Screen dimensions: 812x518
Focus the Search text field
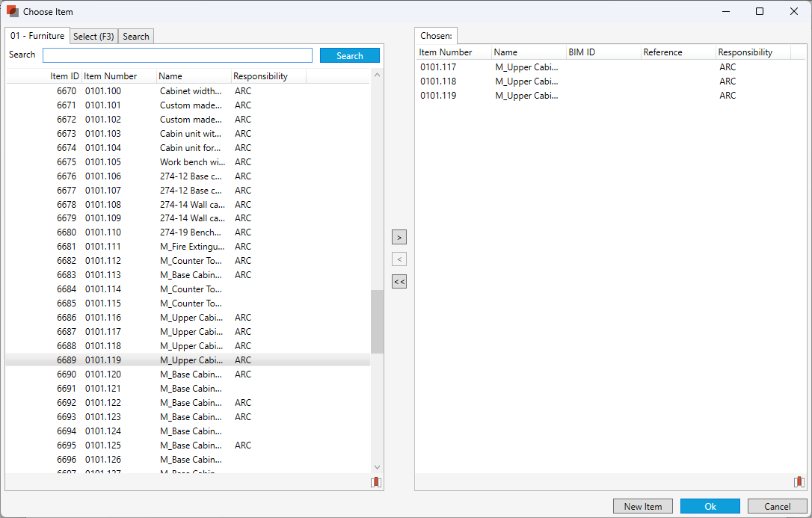[177, 55]
